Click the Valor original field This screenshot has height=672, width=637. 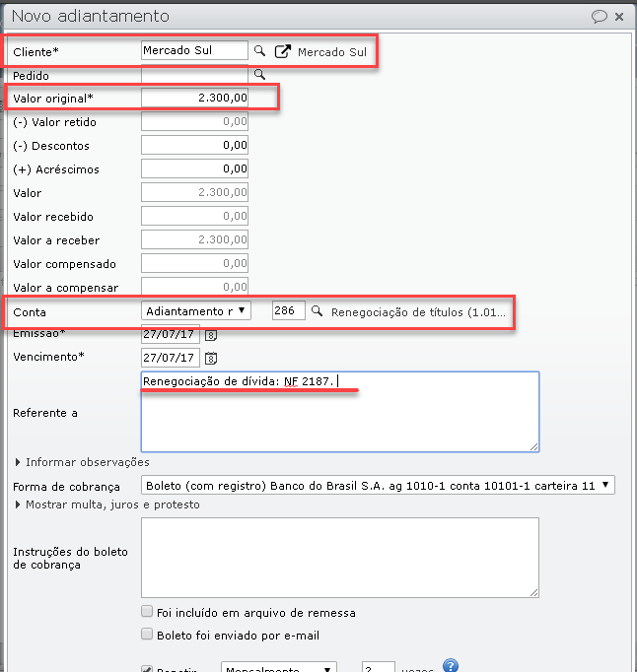(194, 98)
